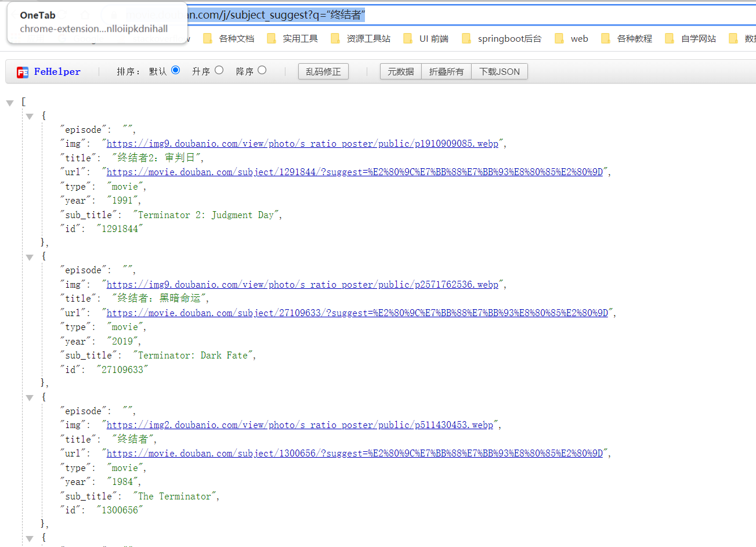The image size is (756, 547).
Task: Click the 乱码修正 button
Action: pyautogui.click(x=323, y=71)
